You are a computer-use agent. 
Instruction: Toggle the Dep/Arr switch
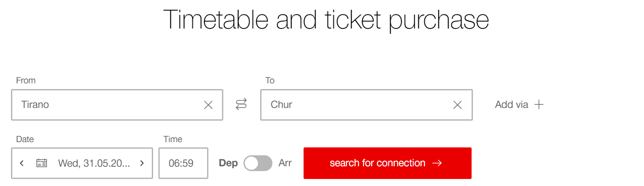click(258, 163)
